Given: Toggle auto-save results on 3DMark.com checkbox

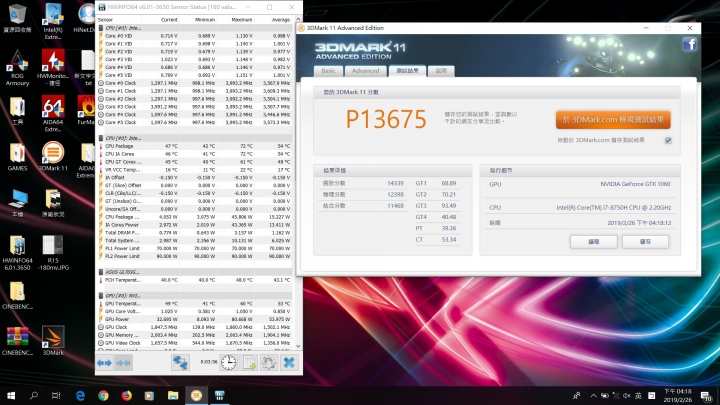Looking at the screenshot, I should [668, 141].
